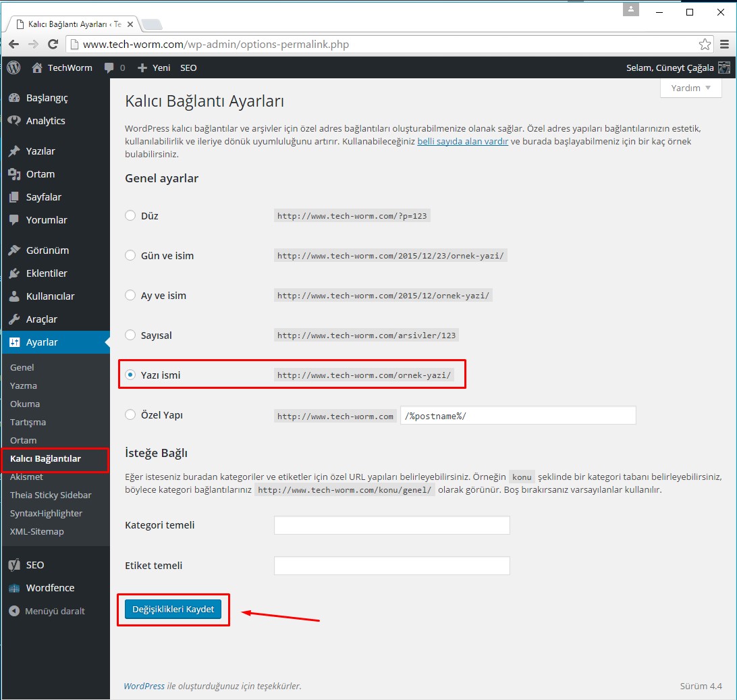Screen dimensions: 737x700
Task: Expand the Yardım help dropdown
Action: click(690, 88)
